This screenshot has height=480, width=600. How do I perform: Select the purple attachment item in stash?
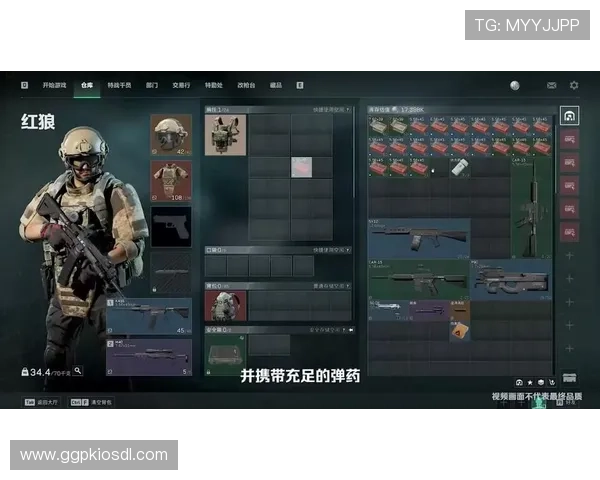(429, 310)
